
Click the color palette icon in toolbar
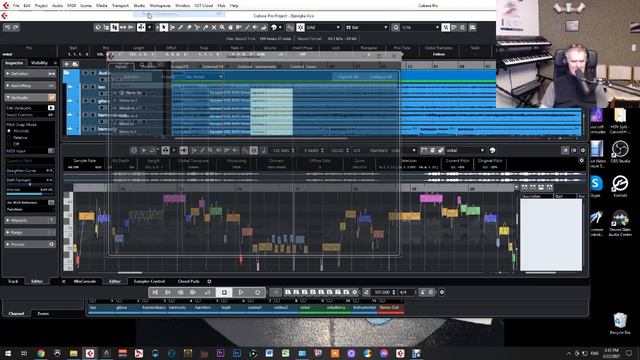coord(274,27)
